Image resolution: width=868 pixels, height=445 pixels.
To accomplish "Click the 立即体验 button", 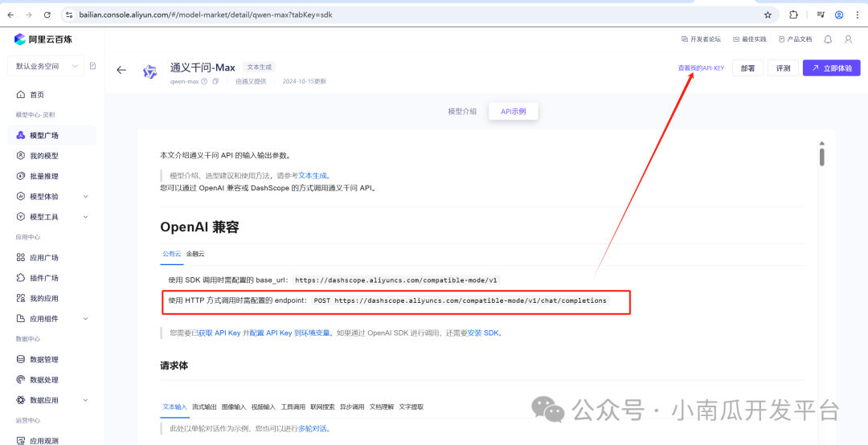I will point(832,68).
